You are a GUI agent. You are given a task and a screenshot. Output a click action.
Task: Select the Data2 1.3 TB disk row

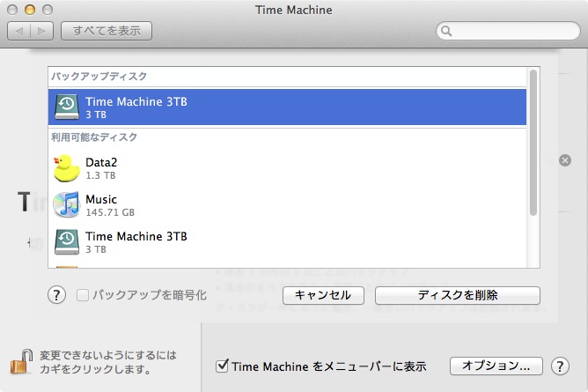pyautogui.click(x=287, y=168)
